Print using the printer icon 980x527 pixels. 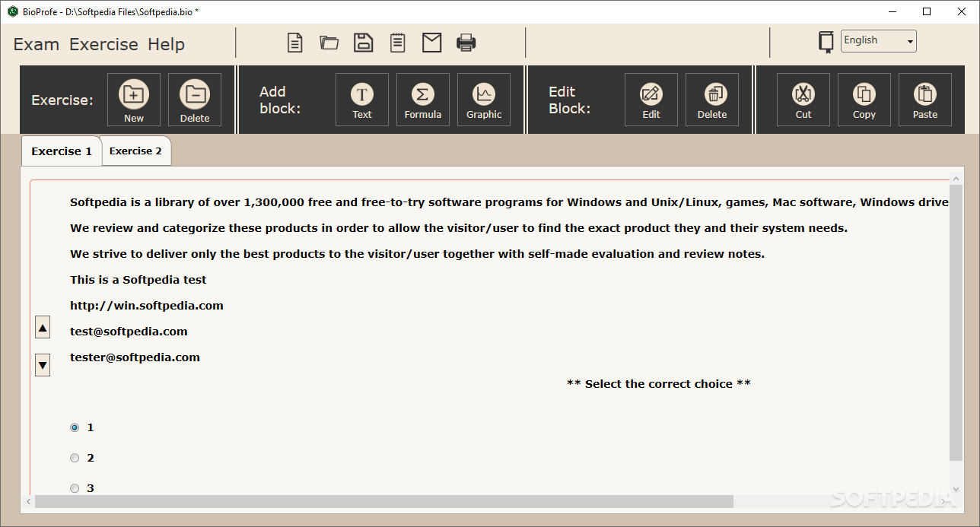pyautogui.click(x=466, y=43)
